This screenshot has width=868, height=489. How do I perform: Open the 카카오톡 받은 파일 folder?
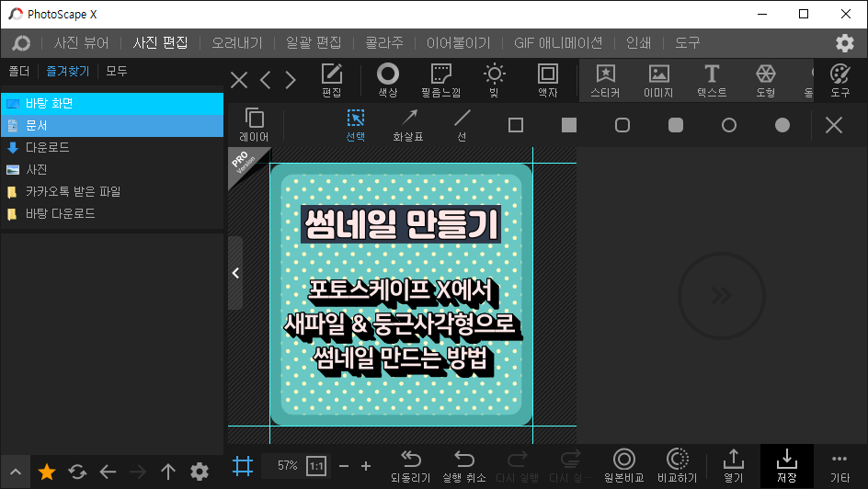click(112, 191)
